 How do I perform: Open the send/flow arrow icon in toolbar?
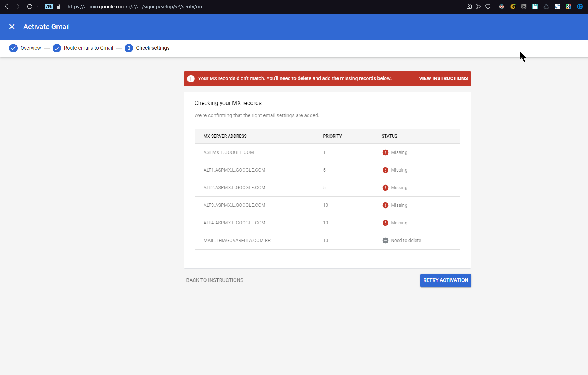click(479, 6)
